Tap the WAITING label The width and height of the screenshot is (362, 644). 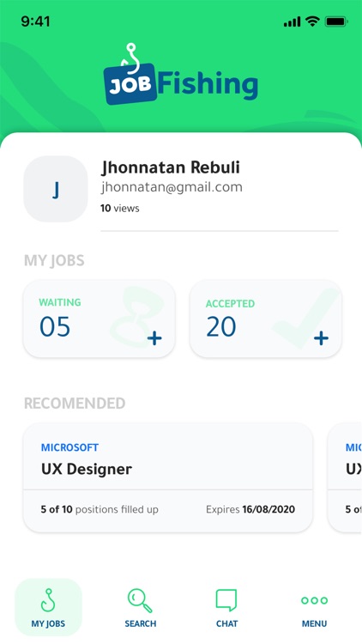point(60,303)
